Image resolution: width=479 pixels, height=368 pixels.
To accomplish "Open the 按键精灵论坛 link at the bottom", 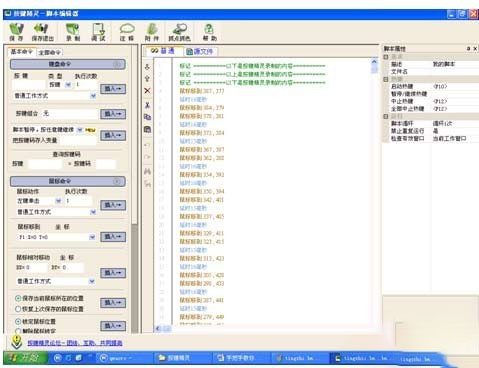I will point(75,343).
